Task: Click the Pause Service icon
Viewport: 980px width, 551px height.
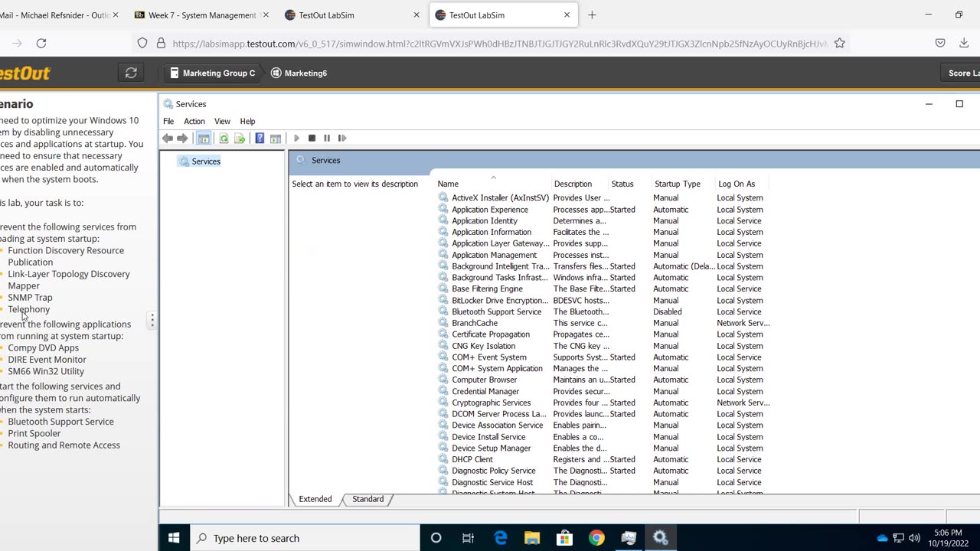Action: [x=327, y=139]
